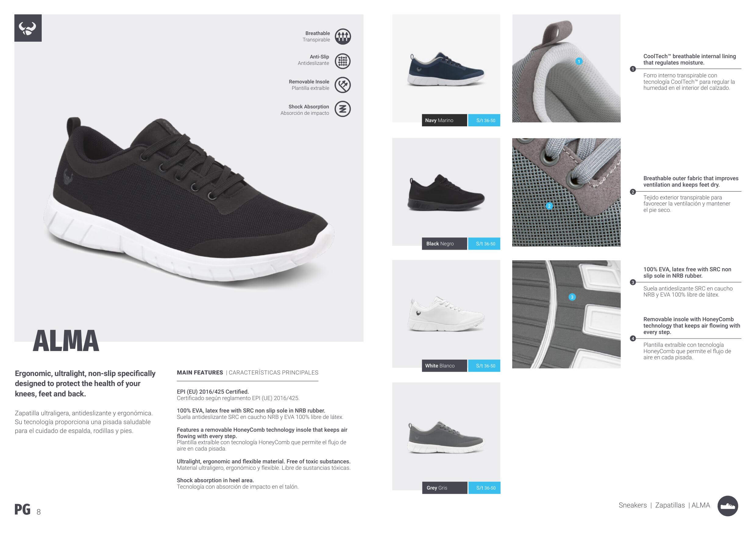Click blue marker 1 on lining photo
The image size is (756, 534).
click(579, 61)
